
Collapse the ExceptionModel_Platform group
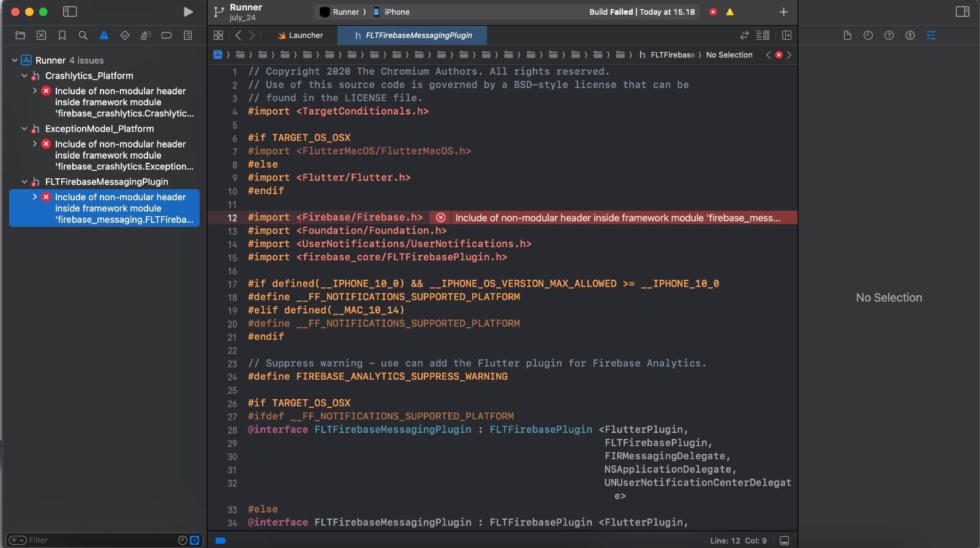[x=24, y=129]
